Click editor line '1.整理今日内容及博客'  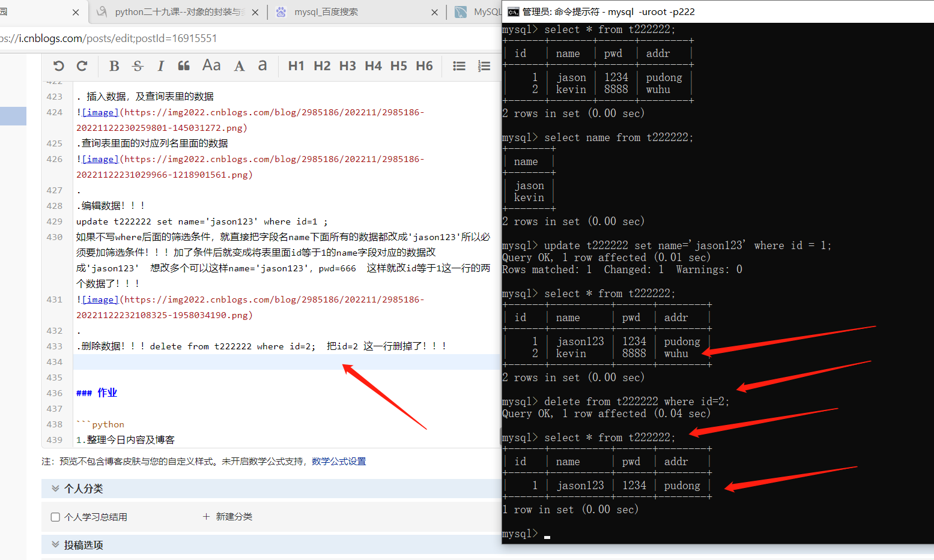pyautogui.click(x=126, y=440)
